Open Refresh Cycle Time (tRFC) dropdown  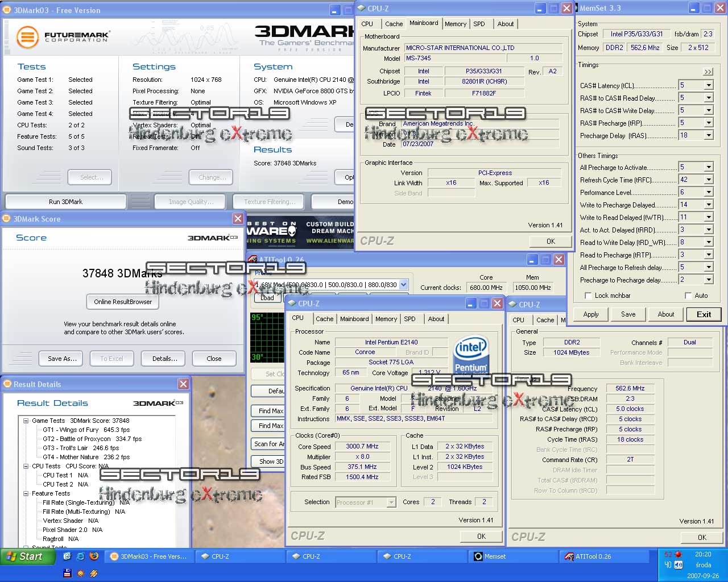(x=708, y=180)
